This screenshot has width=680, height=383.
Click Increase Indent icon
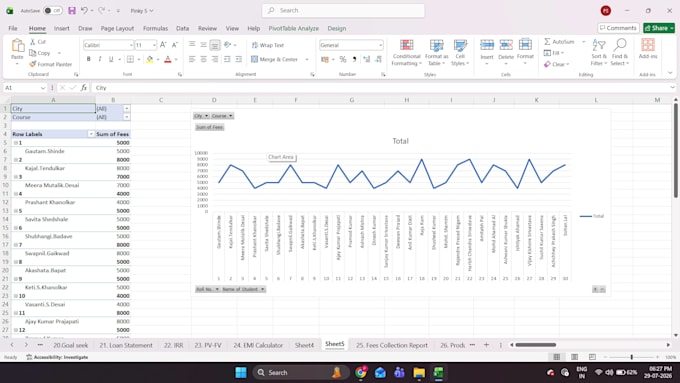coord(239,59)
